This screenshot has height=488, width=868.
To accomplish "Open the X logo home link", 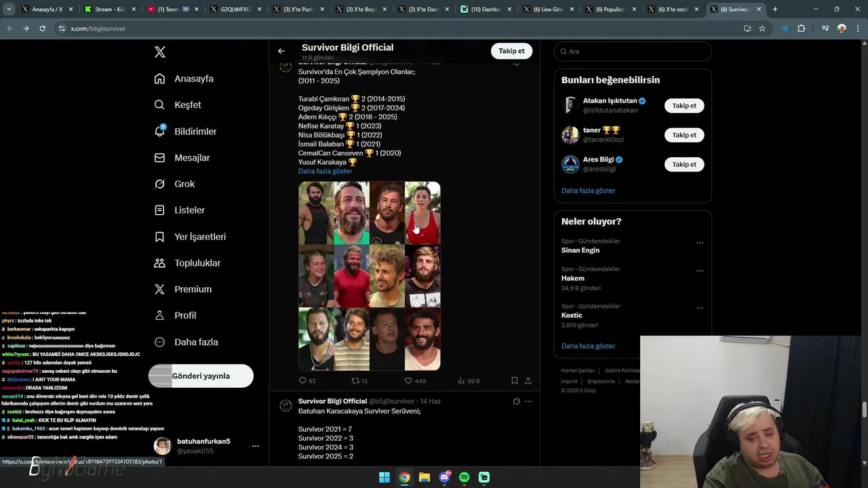I will point(160,52).
